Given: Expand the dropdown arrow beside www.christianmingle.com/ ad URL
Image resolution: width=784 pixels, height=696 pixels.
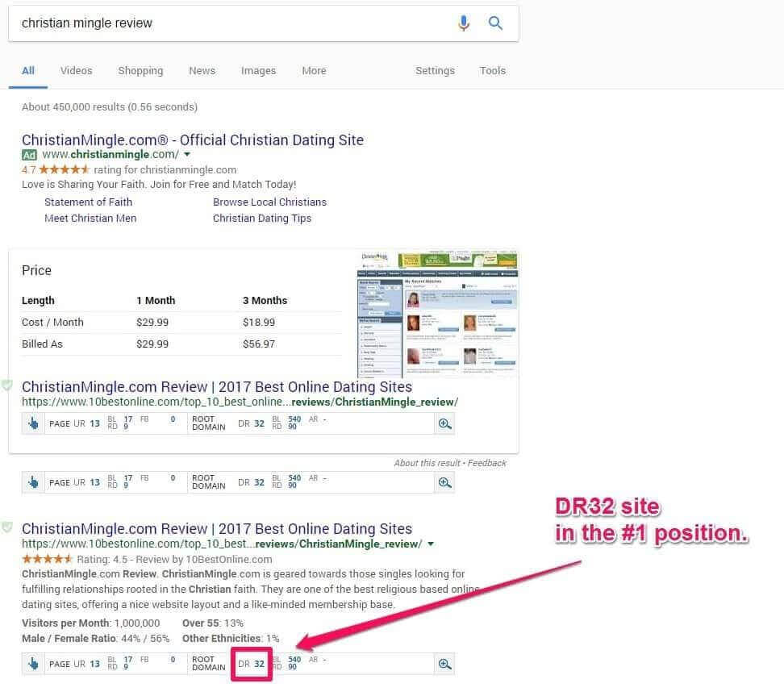Looking at the screenshot, I should coord(187,155).
